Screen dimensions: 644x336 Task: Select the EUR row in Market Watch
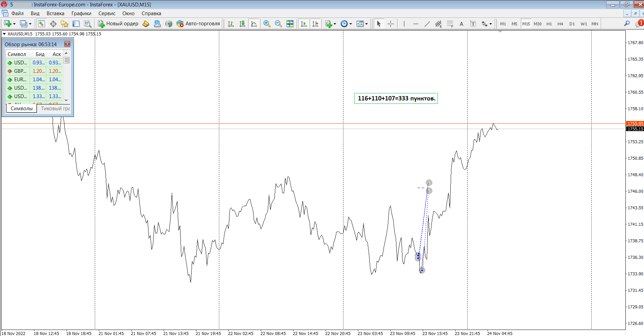pos(34,80)
